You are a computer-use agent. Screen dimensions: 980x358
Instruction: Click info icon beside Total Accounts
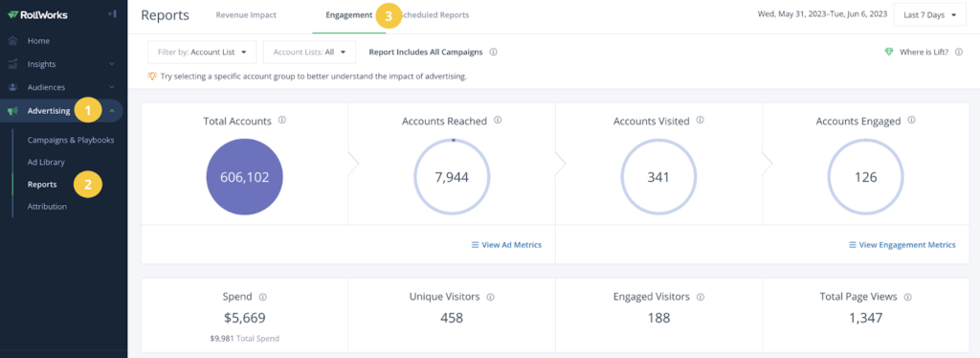(282, 120)
